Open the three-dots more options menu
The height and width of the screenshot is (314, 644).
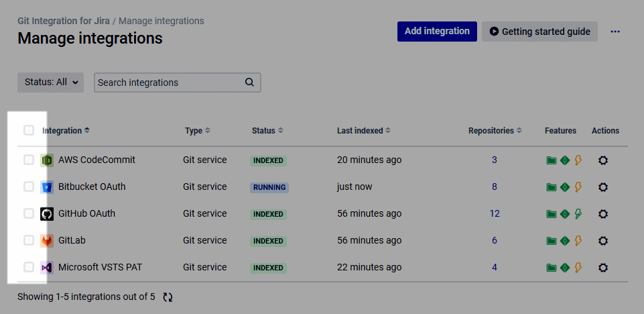click(x=615, y=32)
